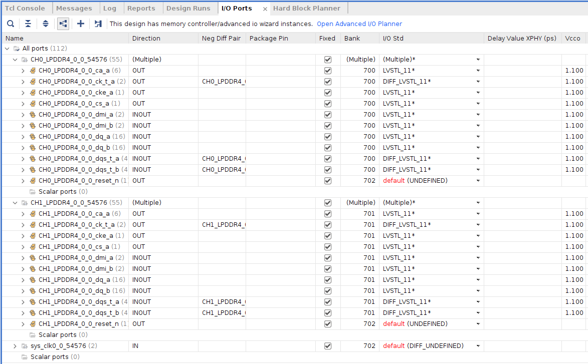Screen dimensions: 588x364
Task: Open I/O Std dropdown for CH0_LPDDR4_0_0_ck_t_a
Action: coord(478,81)
